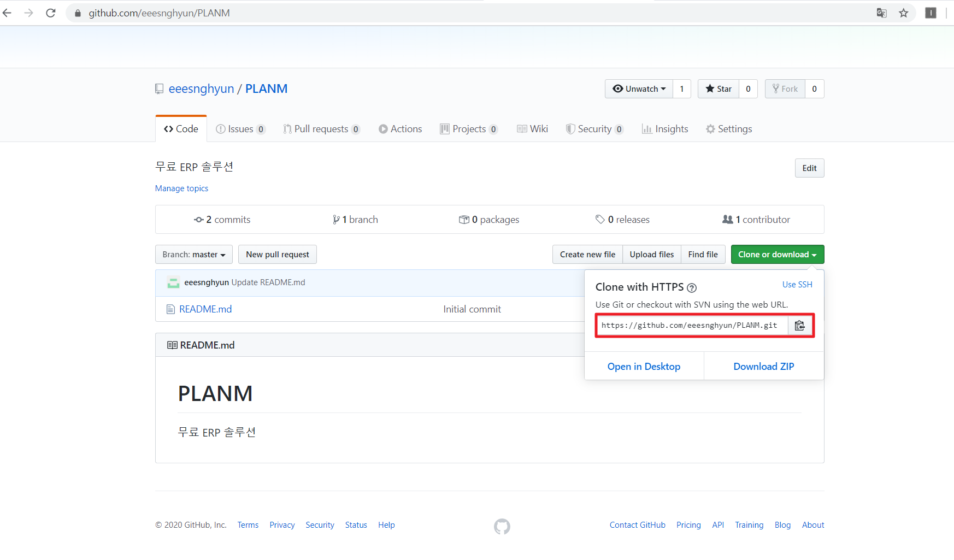Click the eeesnghyun avatar in commit row
This screenshot has width=954, height=560.
pos(173,282)
